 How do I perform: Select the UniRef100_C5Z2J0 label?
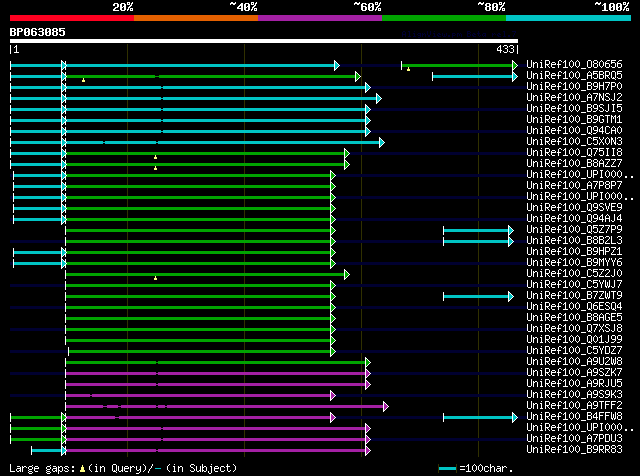[574, 273]
